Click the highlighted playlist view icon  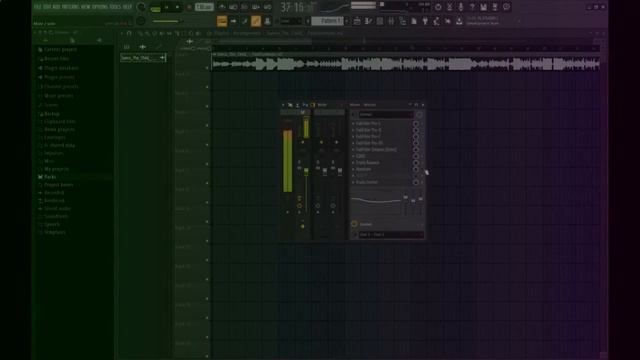tap(222, 21)
